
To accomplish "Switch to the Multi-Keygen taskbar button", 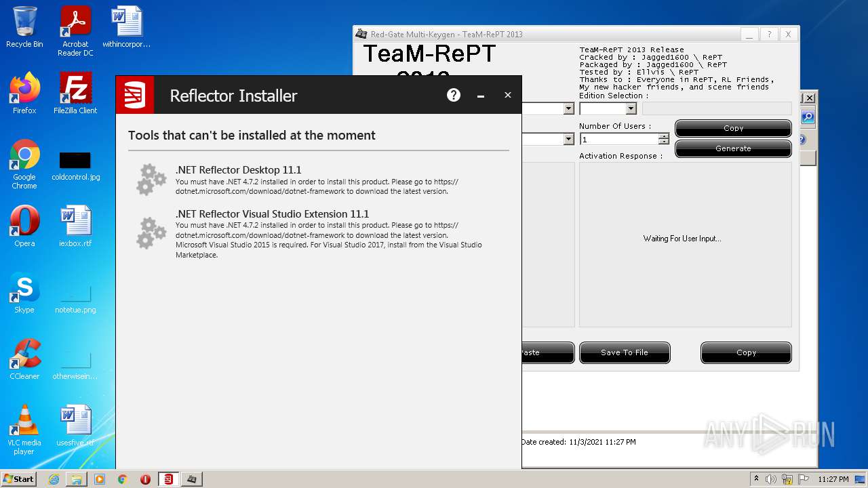I will [192, 479].
